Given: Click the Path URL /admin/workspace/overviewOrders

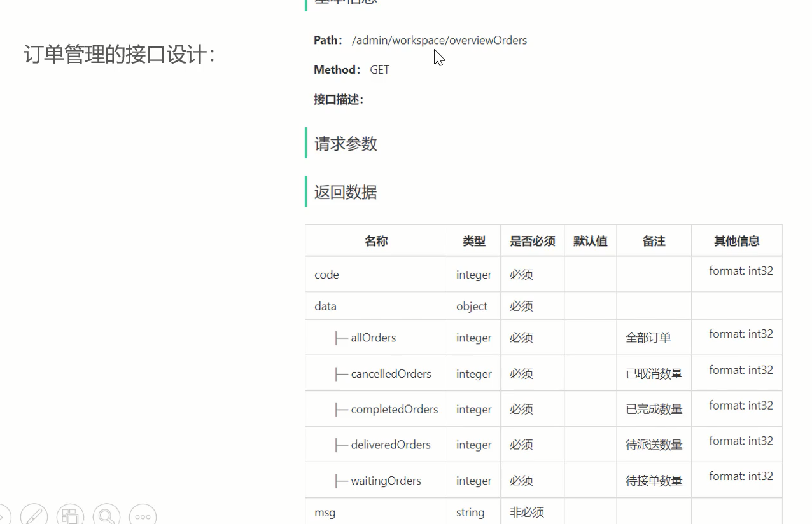Looking at the screenshot, I should tap(439, 40).
